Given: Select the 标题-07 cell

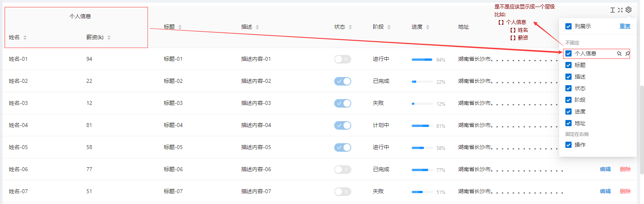Looking at the screenshot, I should pyautogui.click(x=173, y=191).
